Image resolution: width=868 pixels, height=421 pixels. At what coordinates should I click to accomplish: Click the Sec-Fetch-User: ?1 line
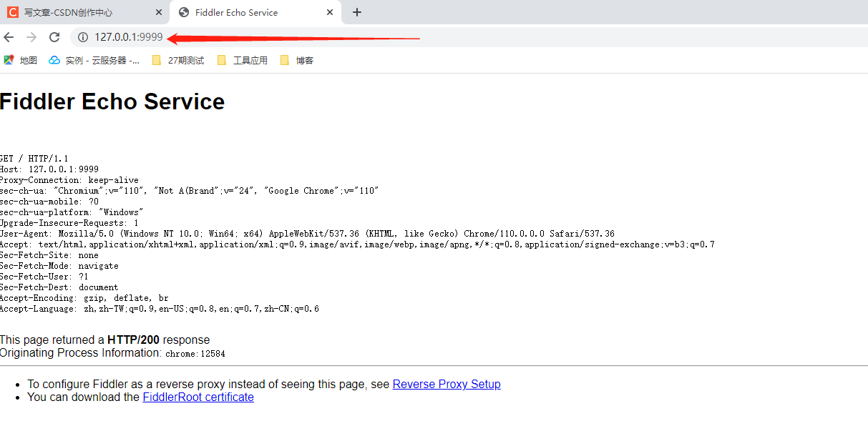[44, 277]
